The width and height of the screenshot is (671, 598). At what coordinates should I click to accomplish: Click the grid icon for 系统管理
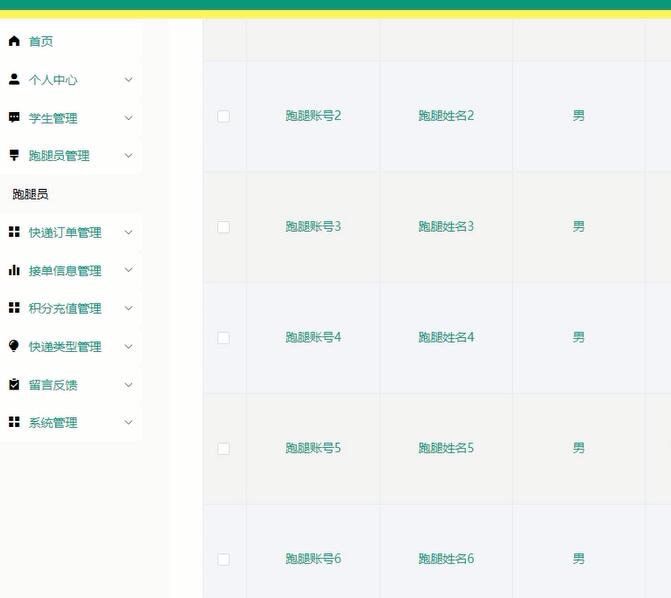(x=14, y=422)
